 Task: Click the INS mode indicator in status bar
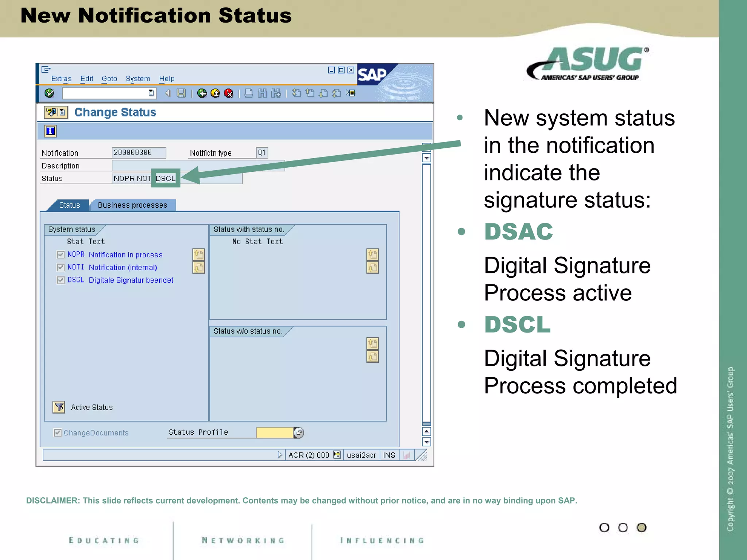(x=389, y=455)
